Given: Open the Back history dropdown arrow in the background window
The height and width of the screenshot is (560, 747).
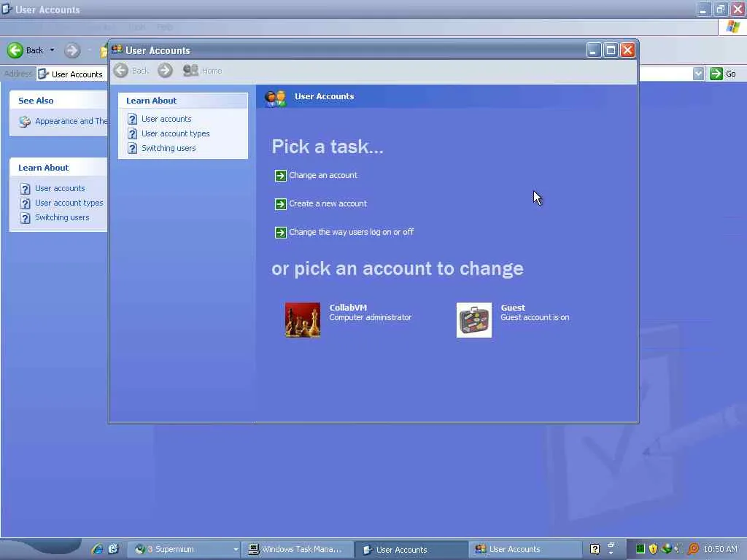Looking at the screenshot, I should click(x=52, y=50).
